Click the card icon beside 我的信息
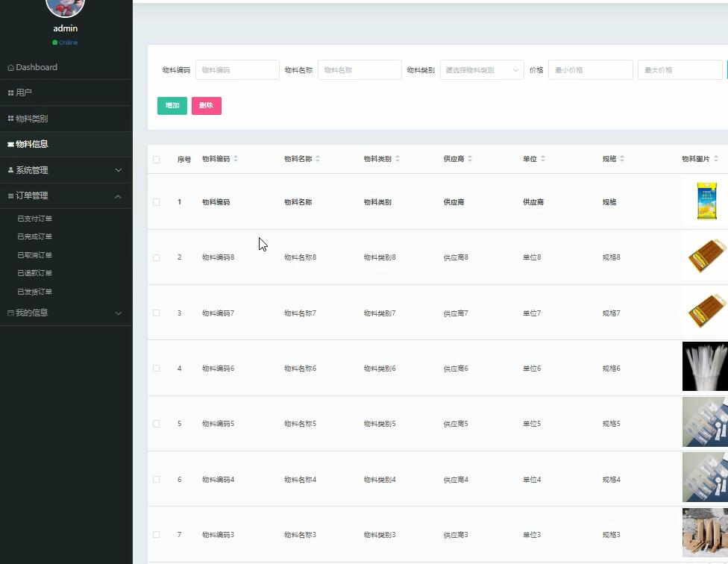Image resolution: width=728 pixels, height=564 pixels. coord(10,313)
